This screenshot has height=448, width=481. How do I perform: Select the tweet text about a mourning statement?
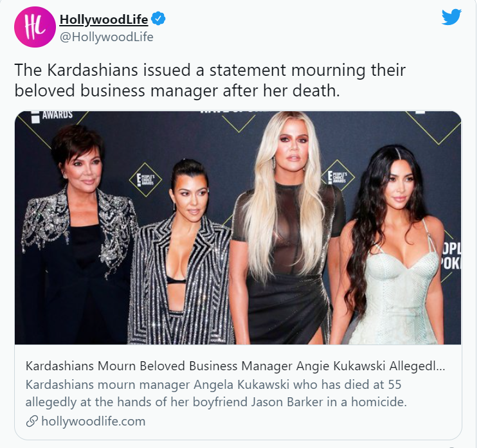pyautogui.click(x=210, y=80)
